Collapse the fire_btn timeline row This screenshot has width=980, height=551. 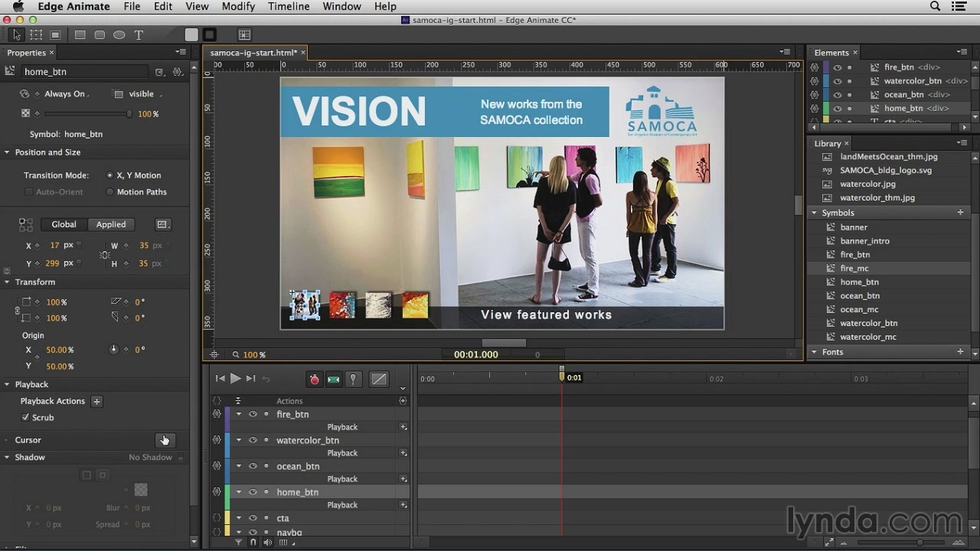(x=238, y=414)
